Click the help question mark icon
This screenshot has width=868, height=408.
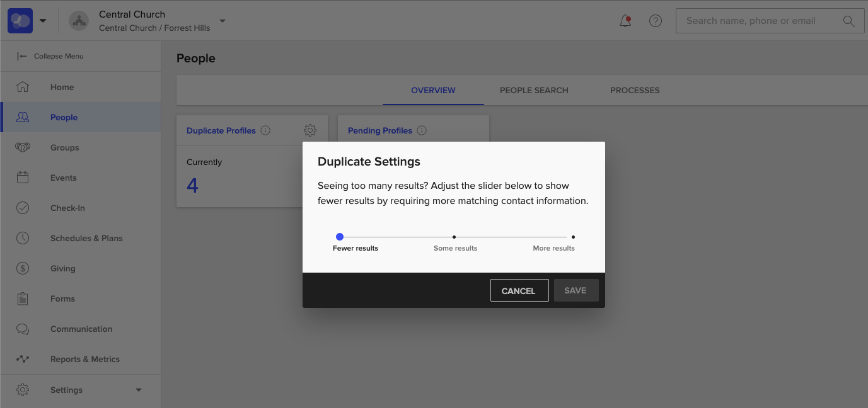pyautogui.click(x=655, y=20)
